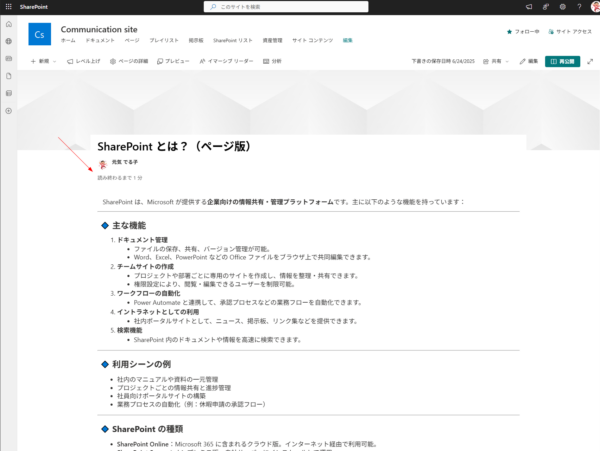Click the pencil 編集 button in command bar
This screenshot has width=600, height=451.
coord(528,61)
